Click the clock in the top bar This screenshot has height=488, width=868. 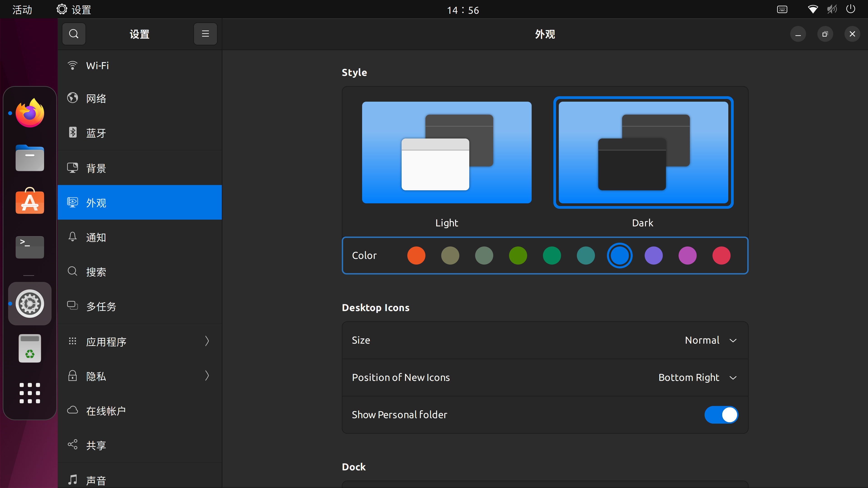click(463, 10)
